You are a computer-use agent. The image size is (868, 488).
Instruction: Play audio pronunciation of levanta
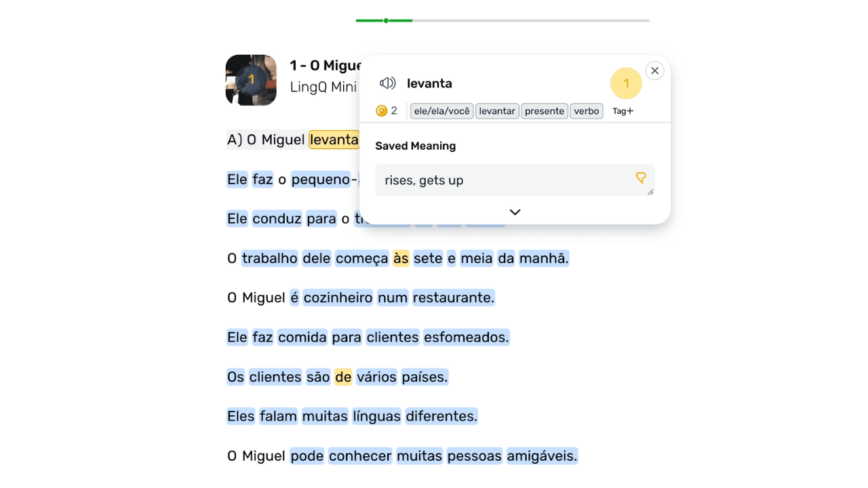click(x=387, y=83)
